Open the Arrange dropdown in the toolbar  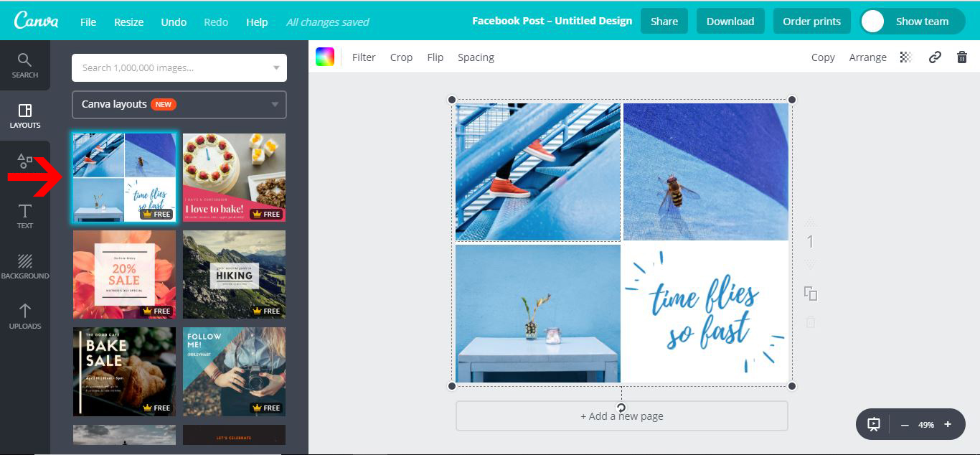pyautogui.click(x=868, y=57)
